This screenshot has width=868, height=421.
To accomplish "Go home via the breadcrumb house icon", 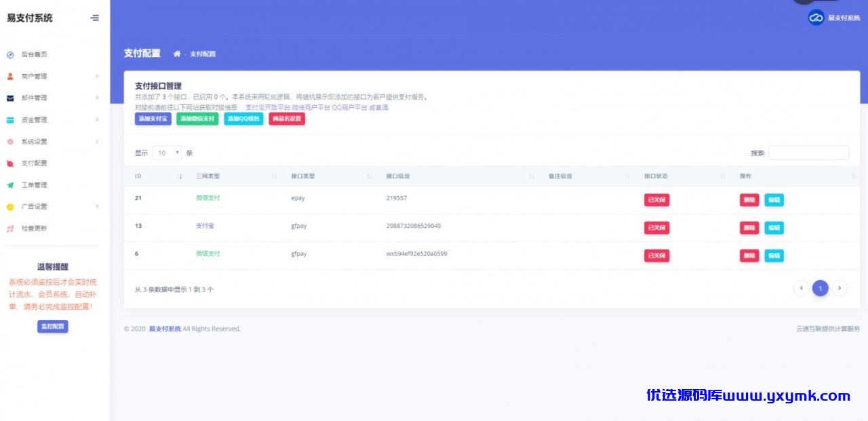I will [x=177, y=54].
